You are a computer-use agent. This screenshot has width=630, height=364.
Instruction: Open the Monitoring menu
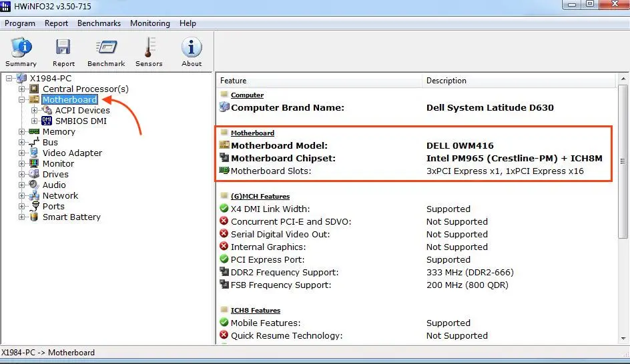tap(150, 23)
